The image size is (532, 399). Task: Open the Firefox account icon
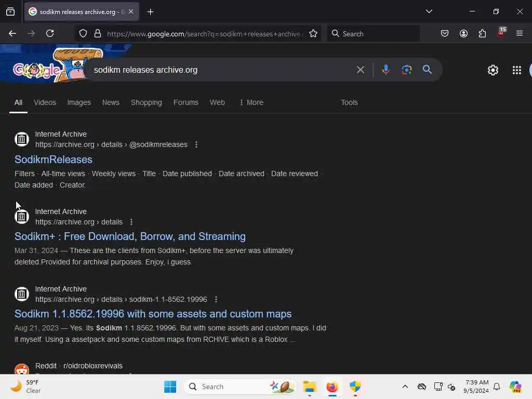(x=463, y=33)
